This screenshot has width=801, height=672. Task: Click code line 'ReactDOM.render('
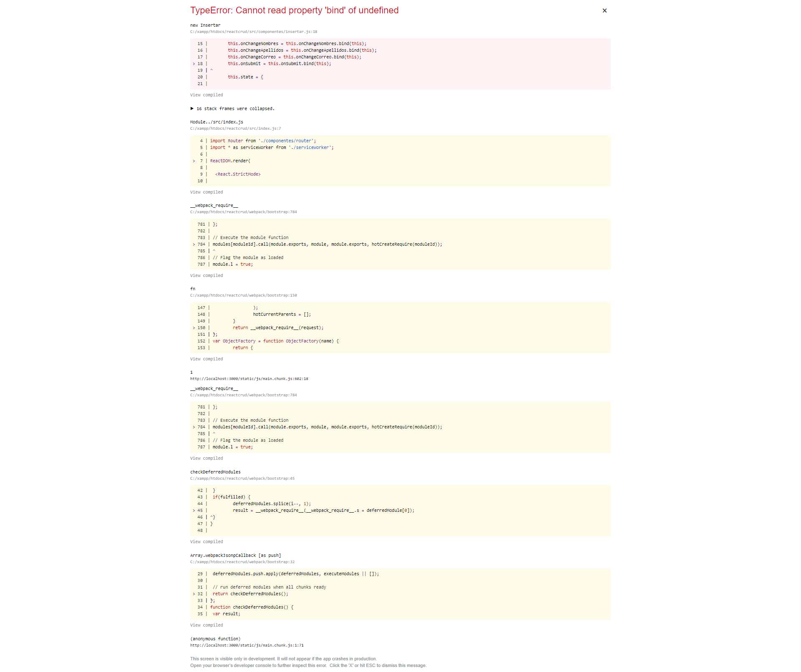click(x=230, y=161)
